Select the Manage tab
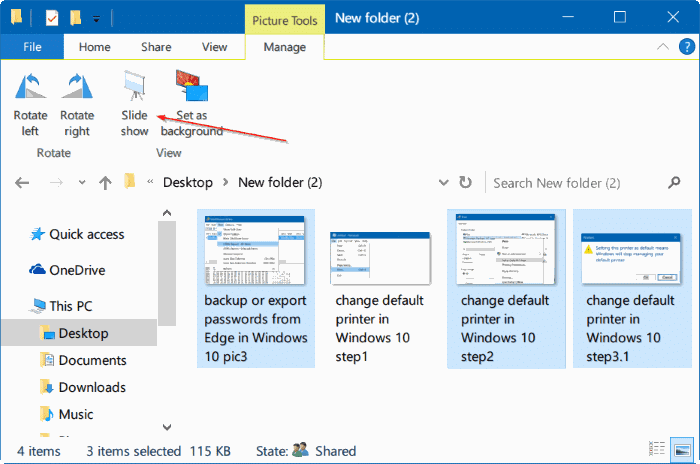 (x=285, y=47)
